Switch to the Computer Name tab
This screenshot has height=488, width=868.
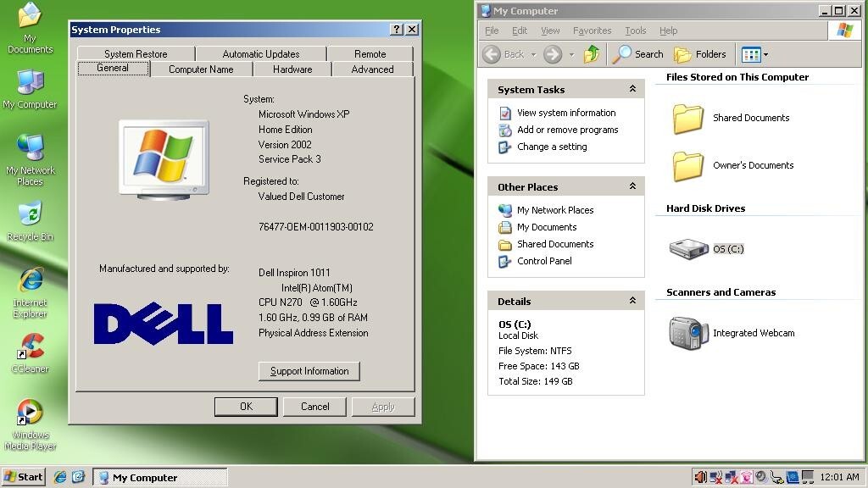[x=201, y=69]
